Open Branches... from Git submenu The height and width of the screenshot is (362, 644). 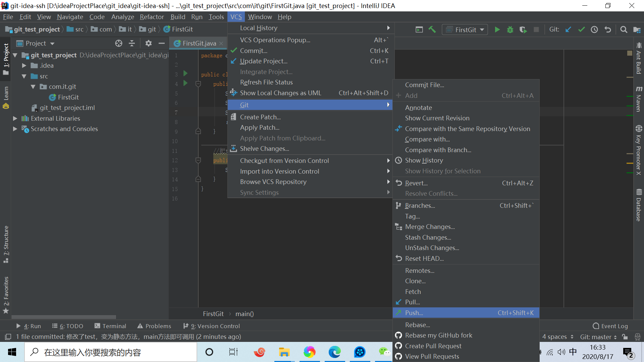tap(466, 205)
